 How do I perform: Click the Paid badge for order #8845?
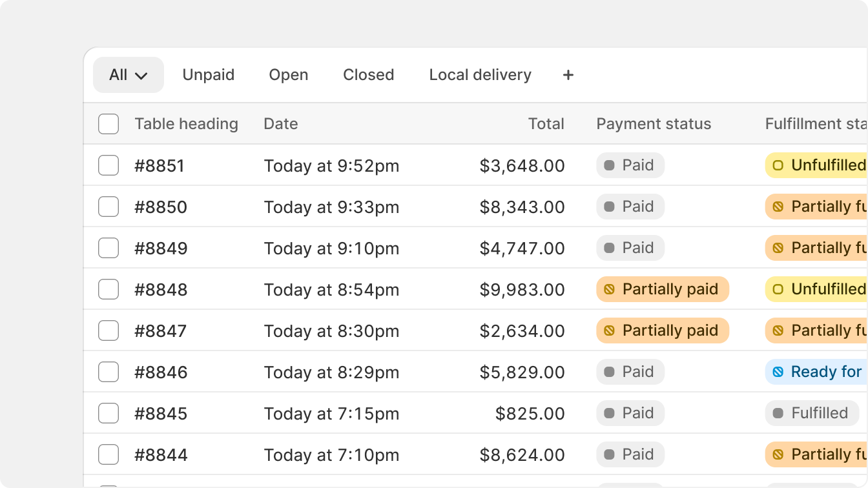tap(630, 413)
